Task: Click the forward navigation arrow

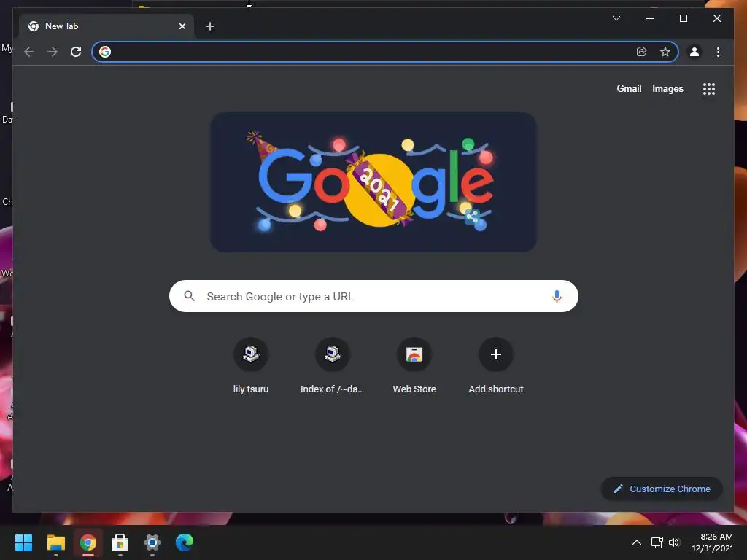Action: [53, 52]
